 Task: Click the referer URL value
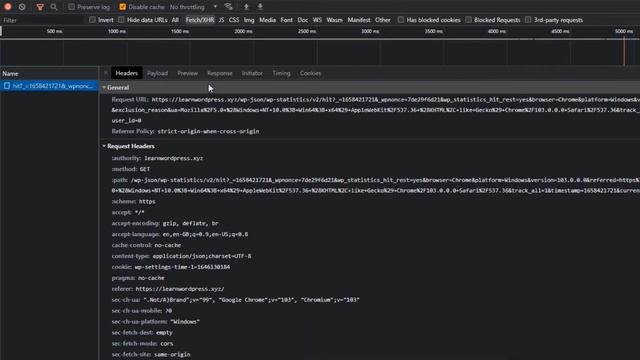(x=180, y=289)
